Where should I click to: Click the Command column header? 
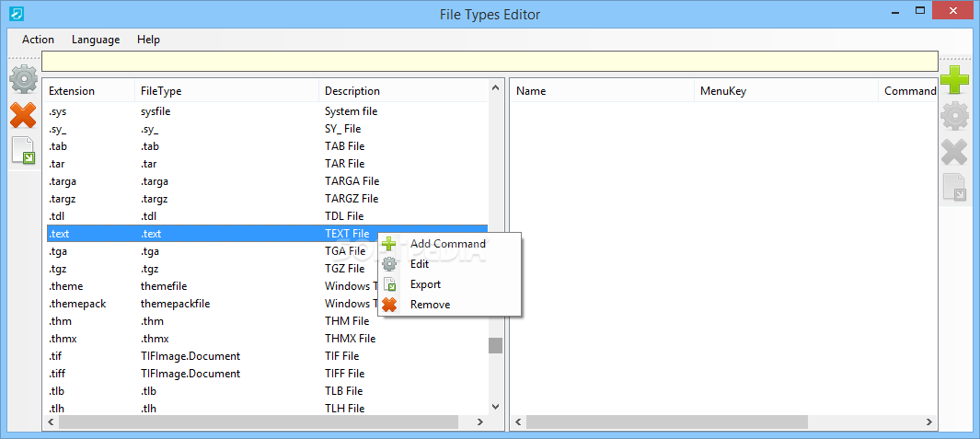tap(908, 91)
